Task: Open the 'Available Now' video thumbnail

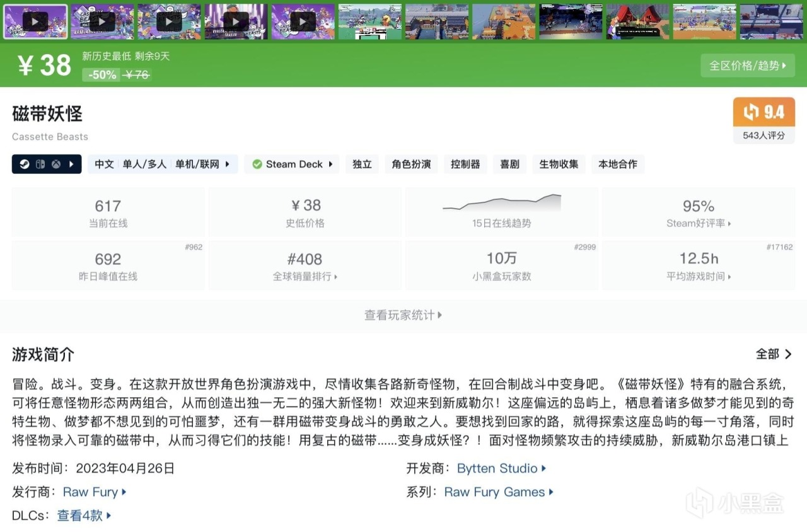Action: (x=102, y=21)
